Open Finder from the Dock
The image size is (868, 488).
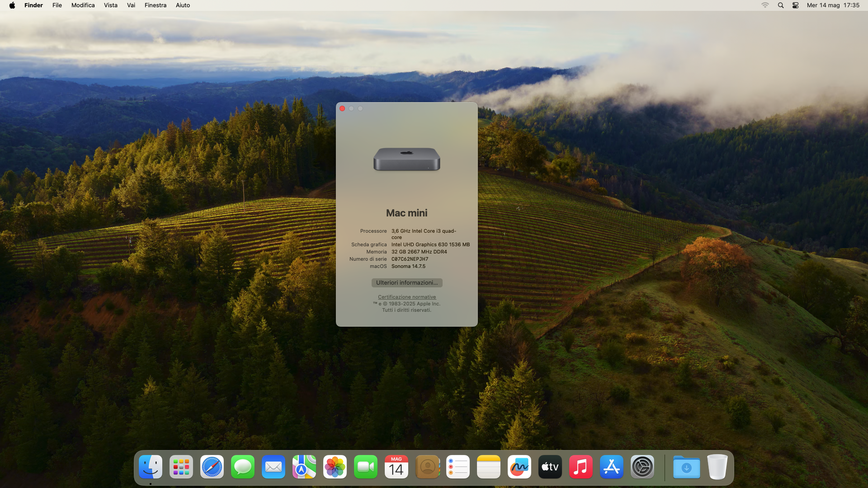coord(151,467)
